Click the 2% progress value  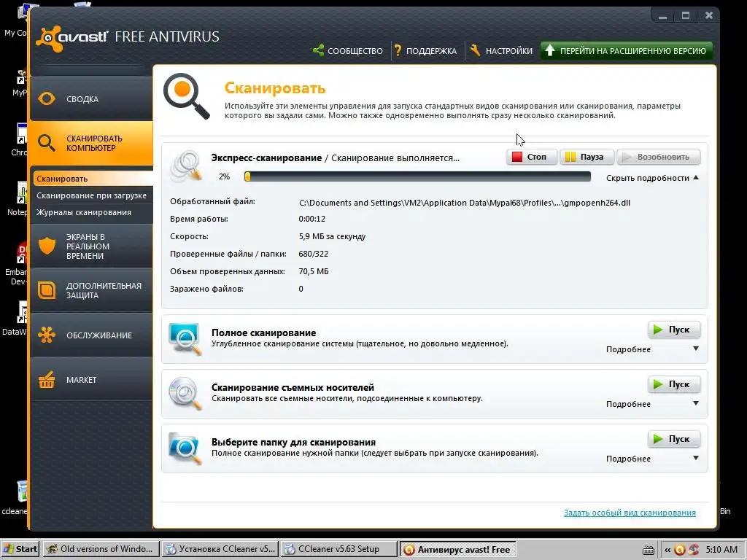225,176
